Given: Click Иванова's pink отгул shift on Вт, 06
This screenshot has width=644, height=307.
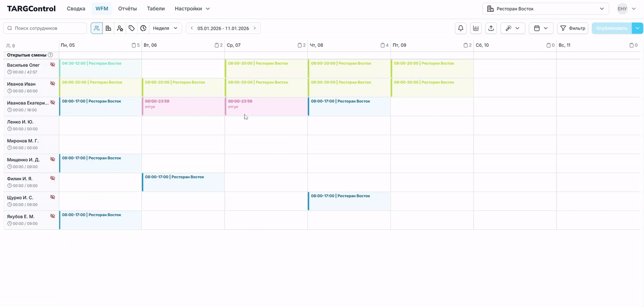Looking at the screenshot, I should pyautogui.click(x=183, y=107).
